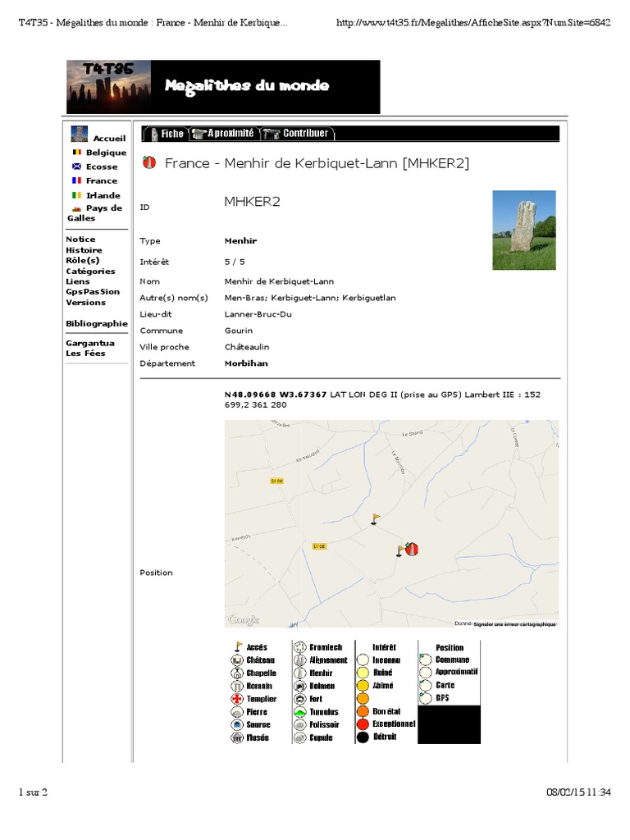Click the Ruiné yellow color swatch

pos(363,673)
